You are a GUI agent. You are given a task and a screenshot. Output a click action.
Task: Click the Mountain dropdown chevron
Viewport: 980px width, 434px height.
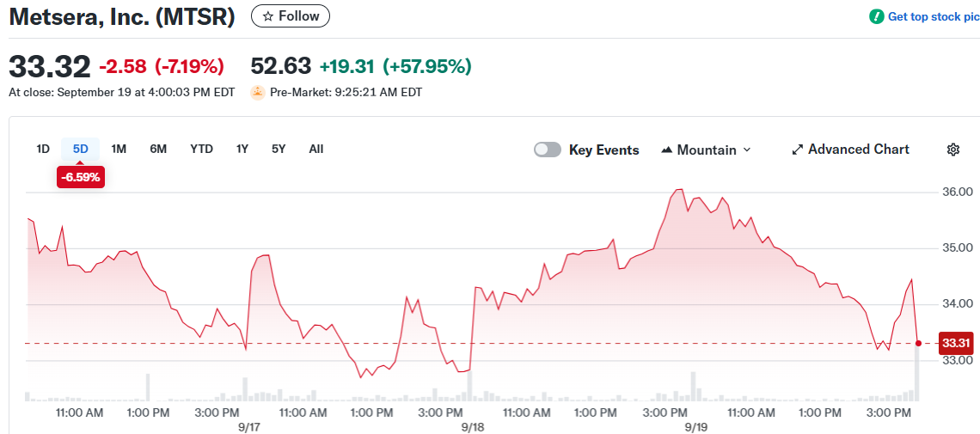tap(747, 150)
